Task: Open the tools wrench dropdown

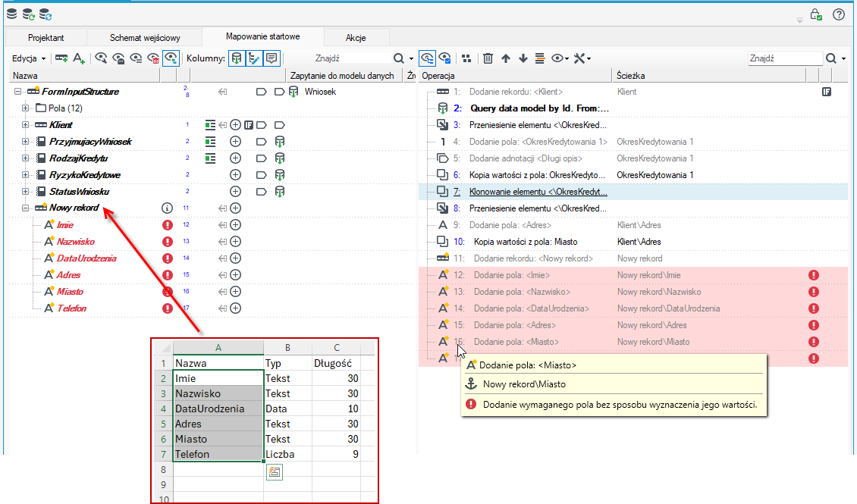Action: pos(582,58)
